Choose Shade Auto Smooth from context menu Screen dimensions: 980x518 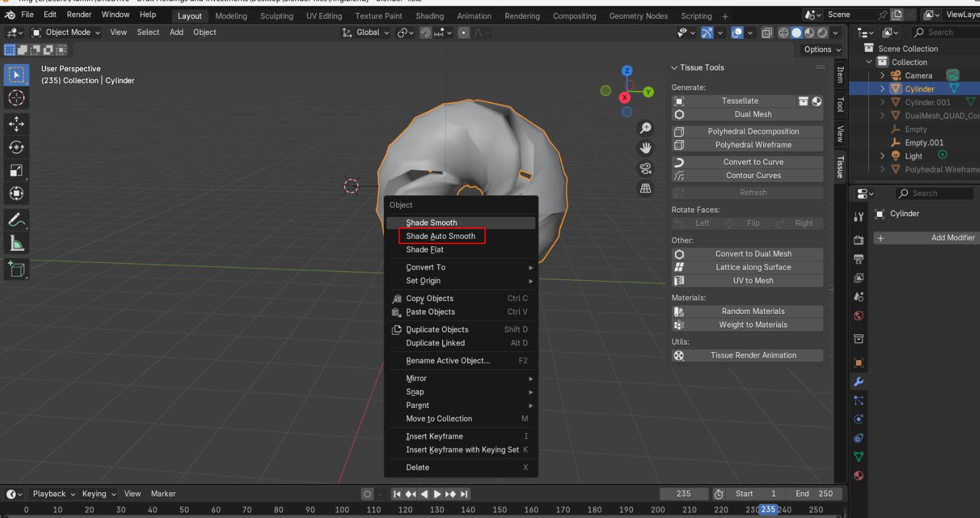coord(461,236)
